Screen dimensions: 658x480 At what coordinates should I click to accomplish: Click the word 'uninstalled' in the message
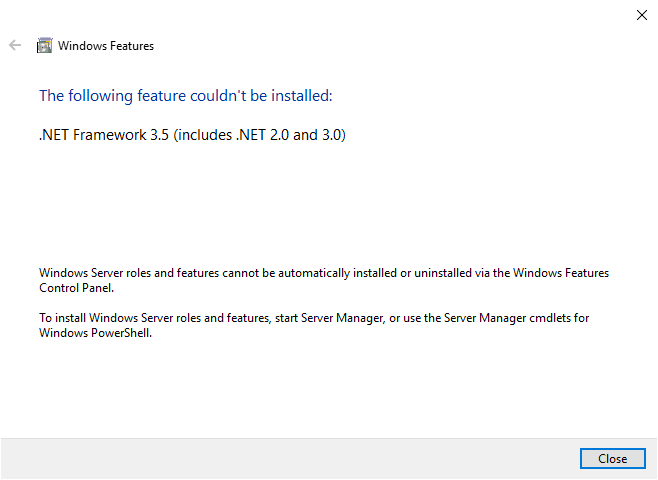(443, 273)
